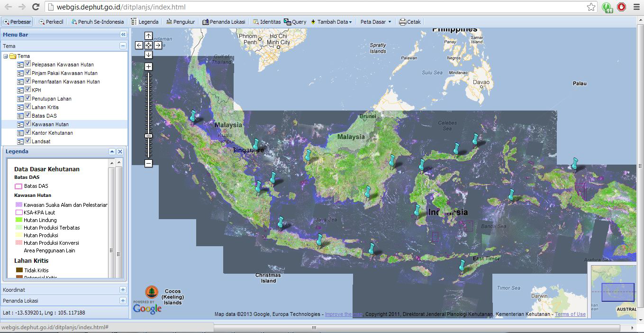Disable the KPH layer checkbox
This screenshot has width=644, height=333.
(x=28, y=89)
